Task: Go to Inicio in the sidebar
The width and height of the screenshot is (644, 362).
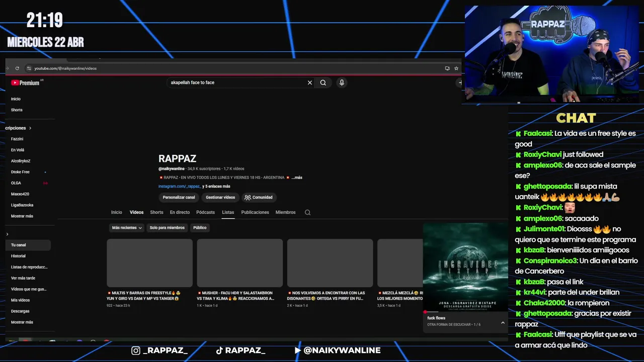Action: (x=16, y=99)
